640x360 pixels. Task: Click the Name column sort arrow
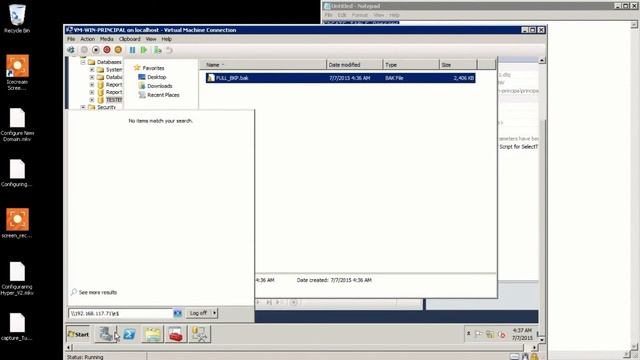[x=223, y=65]
